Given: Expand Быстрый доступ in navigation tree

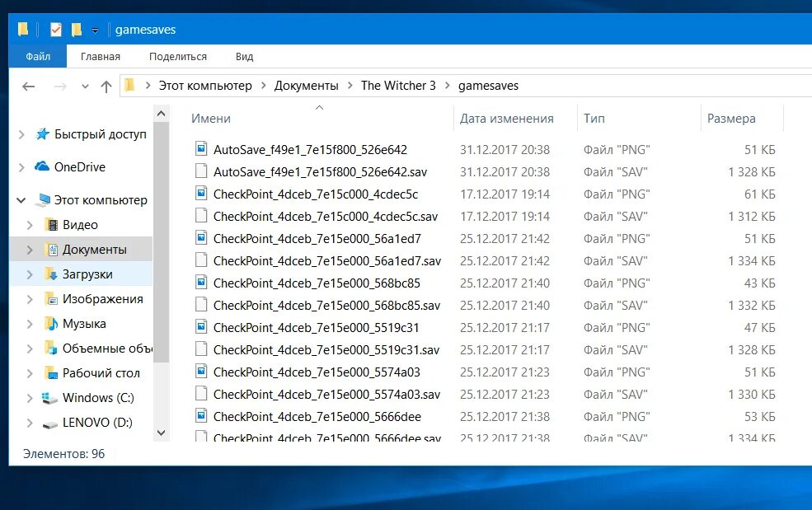Looking at the screenshot, I should (21, 134).
